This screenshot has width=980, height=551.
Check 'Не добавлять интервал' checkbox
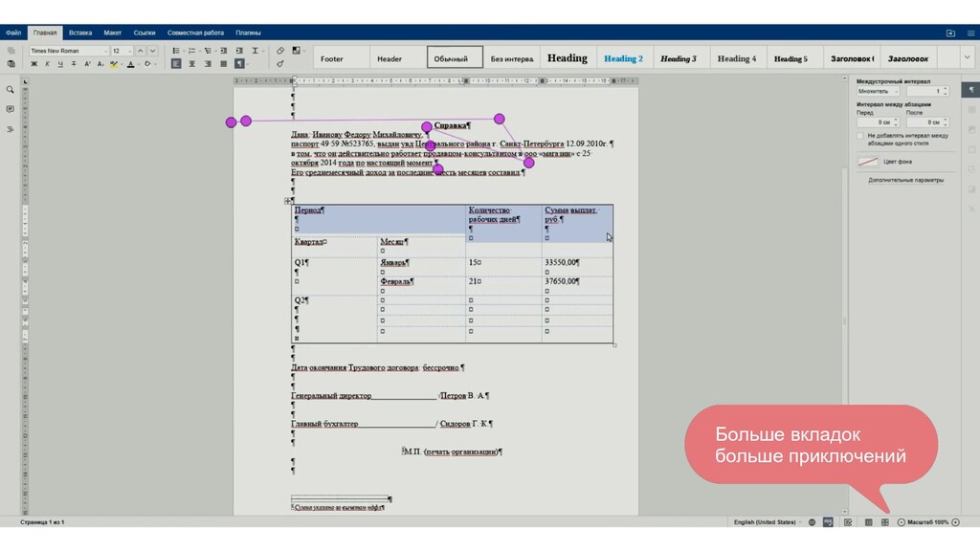tap(860, 136)
